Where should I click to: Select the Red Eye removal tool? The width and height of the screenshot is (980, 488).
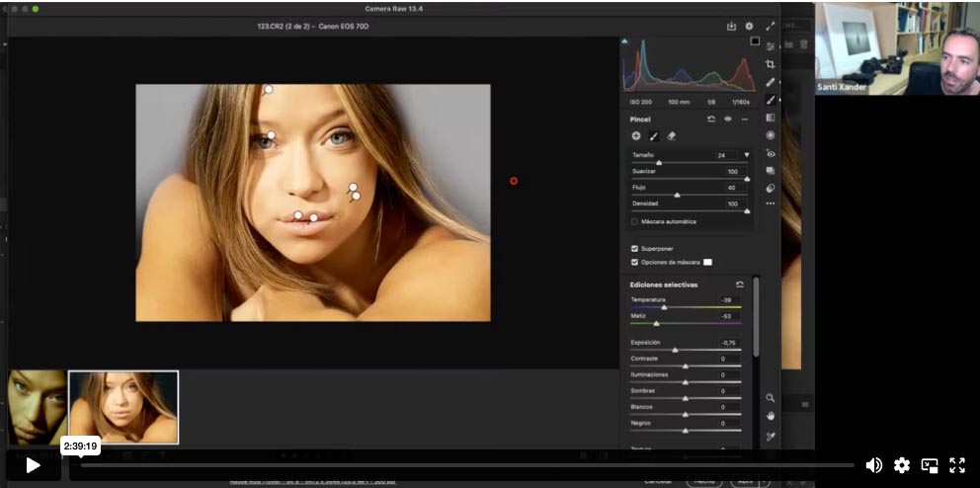tap(770, 154)
